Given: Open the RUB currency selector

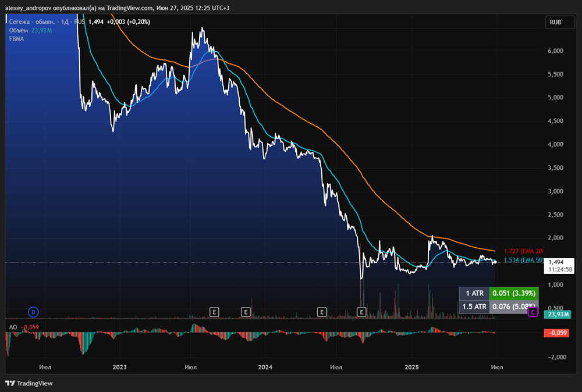Looking at the screenshot, I should 560,22.
